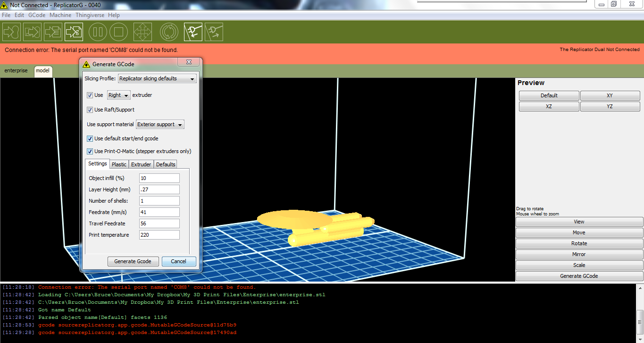Click the Layer Height (mm) field
Screen dimensions: 644x343
[159, 189]
